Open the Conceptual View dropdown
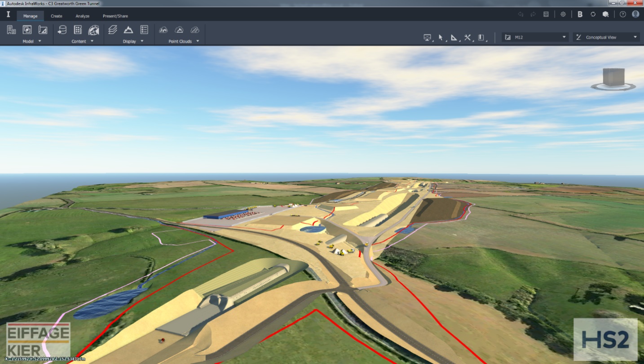The height and width of the screenshot is (364, 644). point(606,37)
